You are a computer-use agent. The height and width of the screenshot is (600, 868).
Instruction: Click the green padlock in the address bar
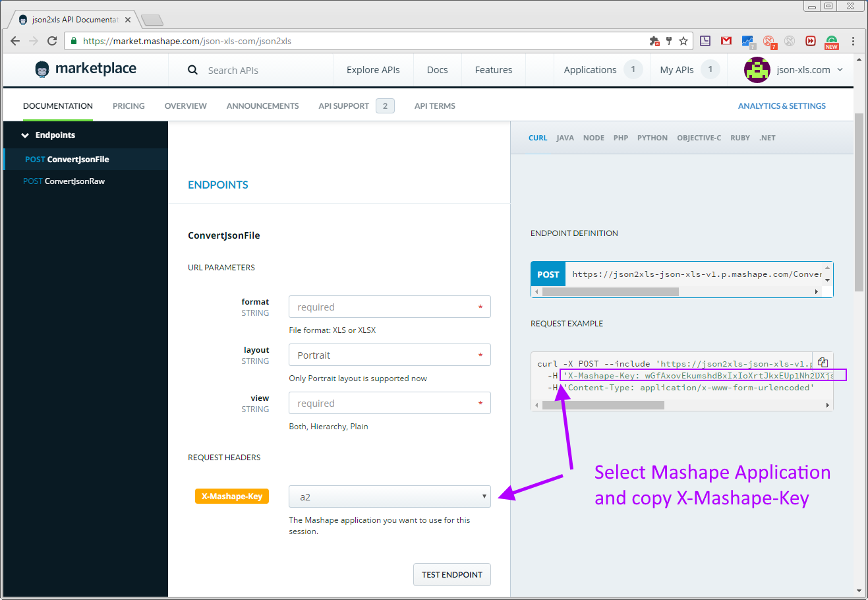(x=74, y=41)
